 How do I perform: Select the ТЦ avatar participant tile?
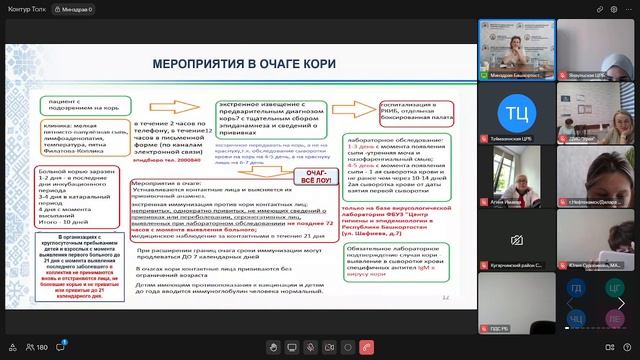click(517, 113)
